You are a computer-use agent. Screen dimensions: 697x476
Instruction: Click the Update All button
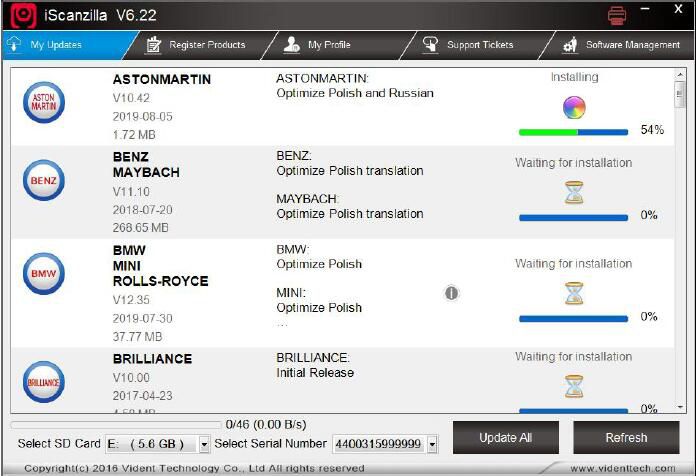coord(505,438)
